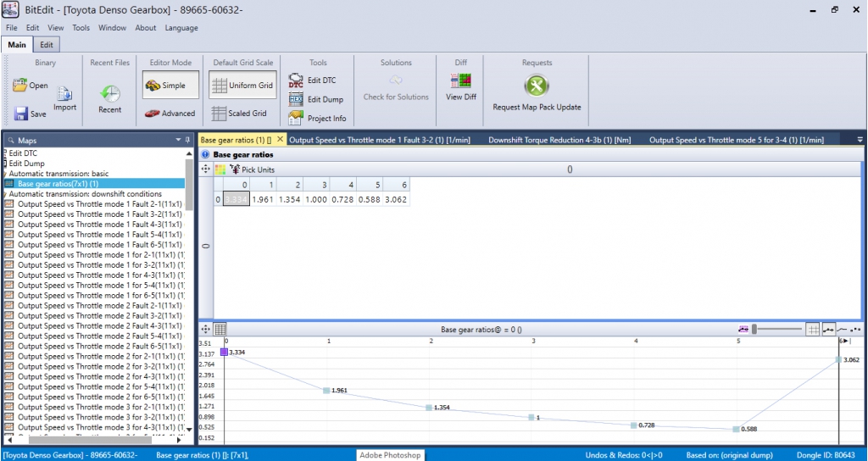This screenshot has width=868, height=461.
Task: Collapse Automatic transmission: downshift conditions group
Action: (x=6, y=194)
